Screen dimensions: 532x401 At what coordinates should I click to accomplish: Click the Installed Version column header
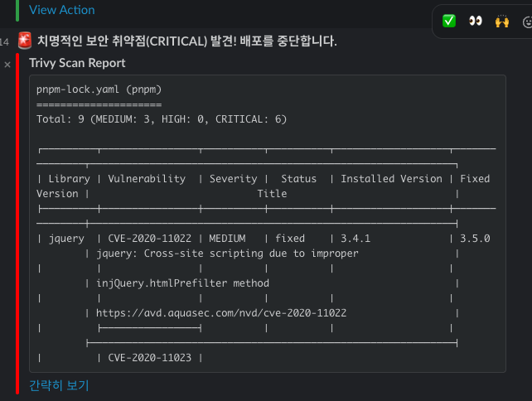coord(391,179)
